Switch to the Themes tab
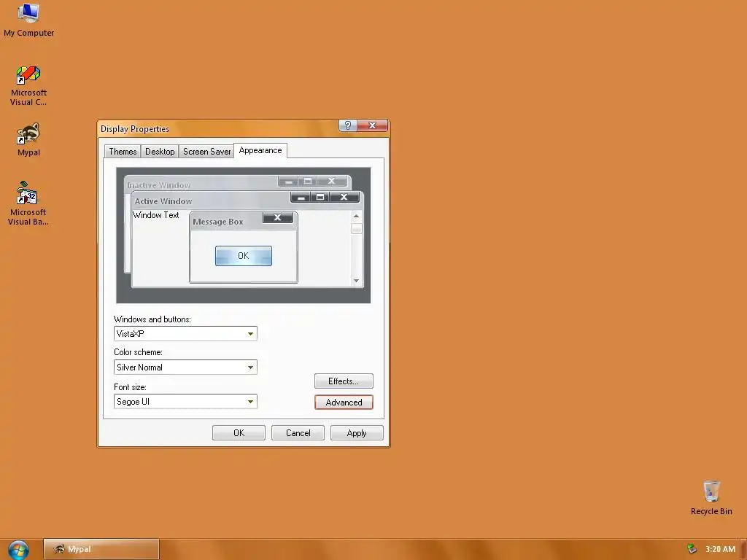Screen dimensions: 747x560 [x=123, y=152]
